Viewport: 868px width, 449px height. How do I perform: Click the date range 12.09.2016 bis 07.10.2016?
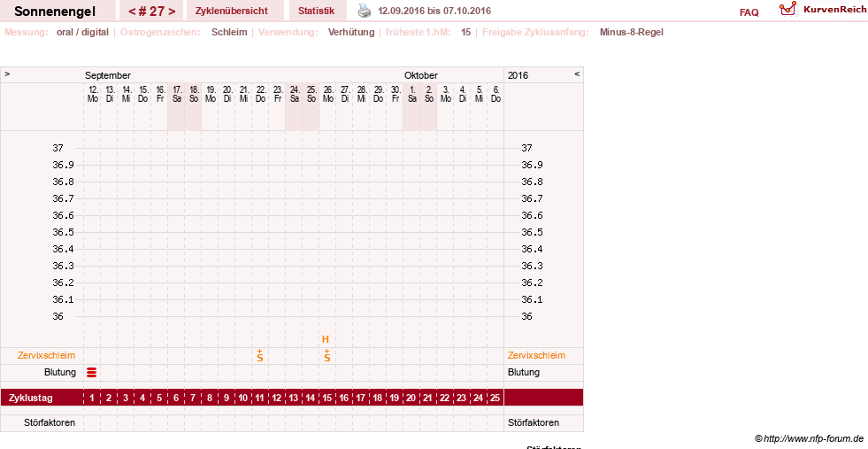[x=434, y=12]
